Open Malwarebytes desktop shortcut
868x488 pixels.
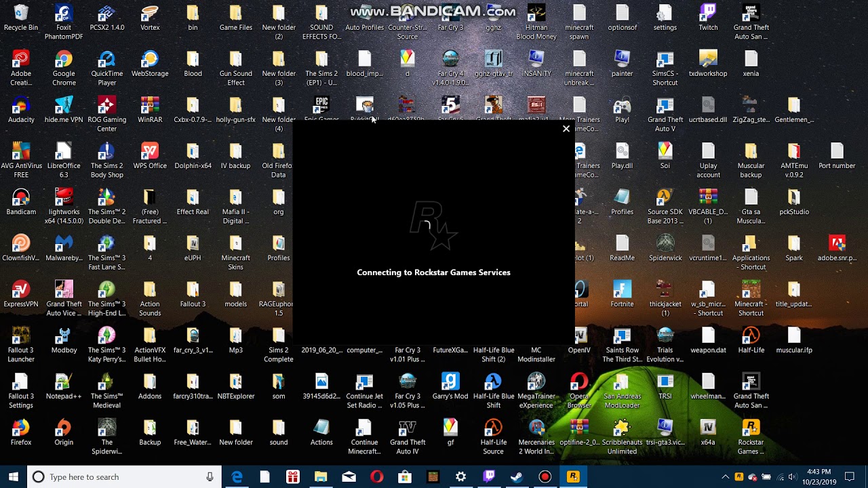pos(64,249)
